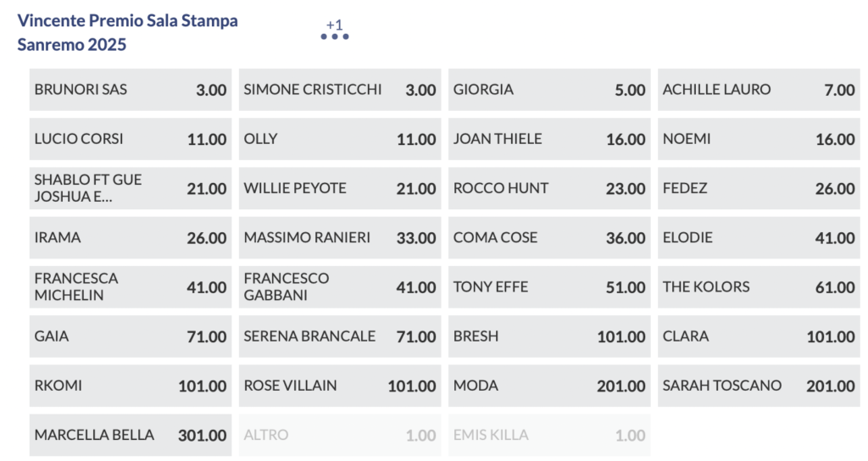Image resolution: width=868 pixels, height=461 pixels.
Task: Select Brunori Sas odds 3.00
Action: point(130,90)
